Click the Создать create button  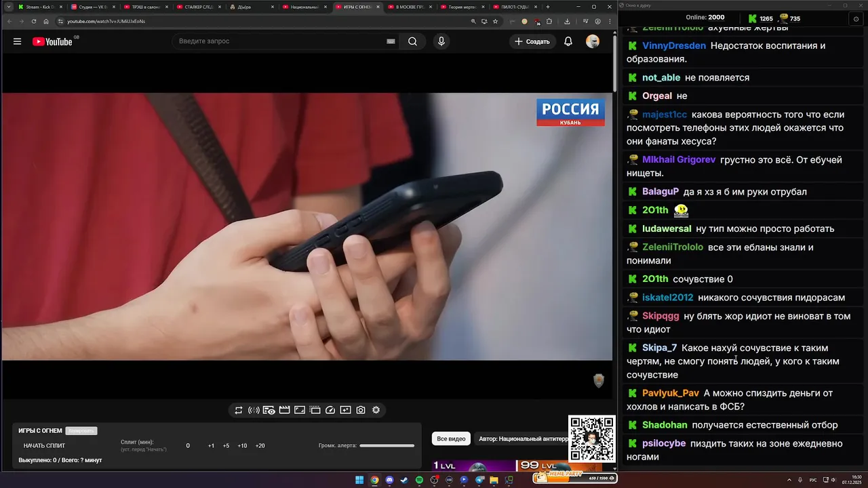coord(532,41)
